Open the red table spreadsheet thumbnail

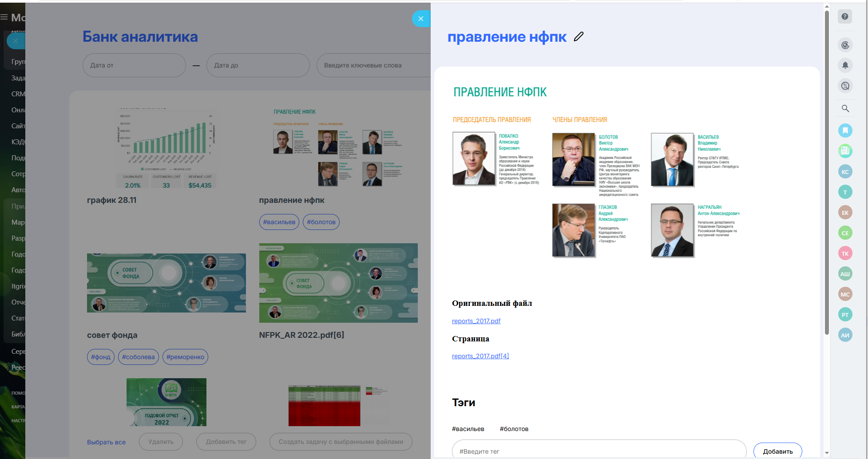pos(338,406)
